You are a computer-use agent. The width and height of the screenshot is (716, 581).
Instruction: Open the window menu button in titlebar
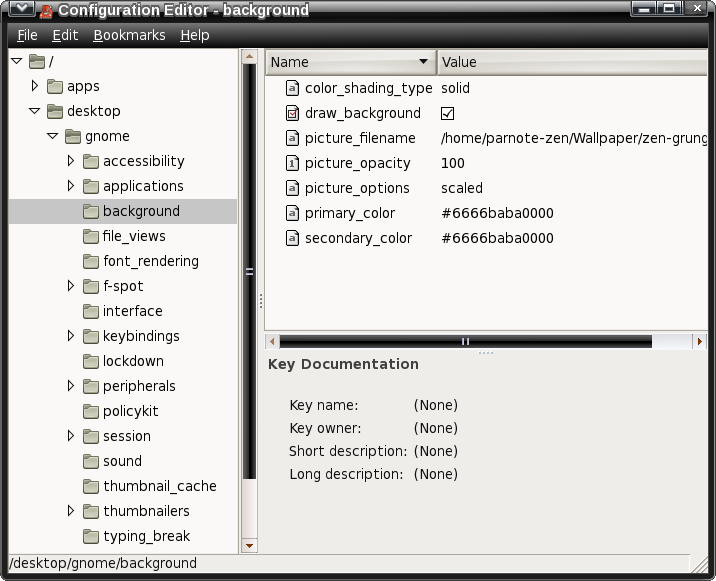click(x=21, y=8)
